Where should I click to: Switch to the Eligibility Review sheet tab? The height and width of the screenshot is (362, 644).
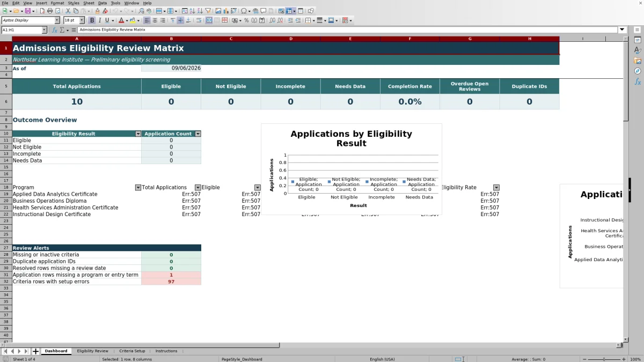[92, 351]
